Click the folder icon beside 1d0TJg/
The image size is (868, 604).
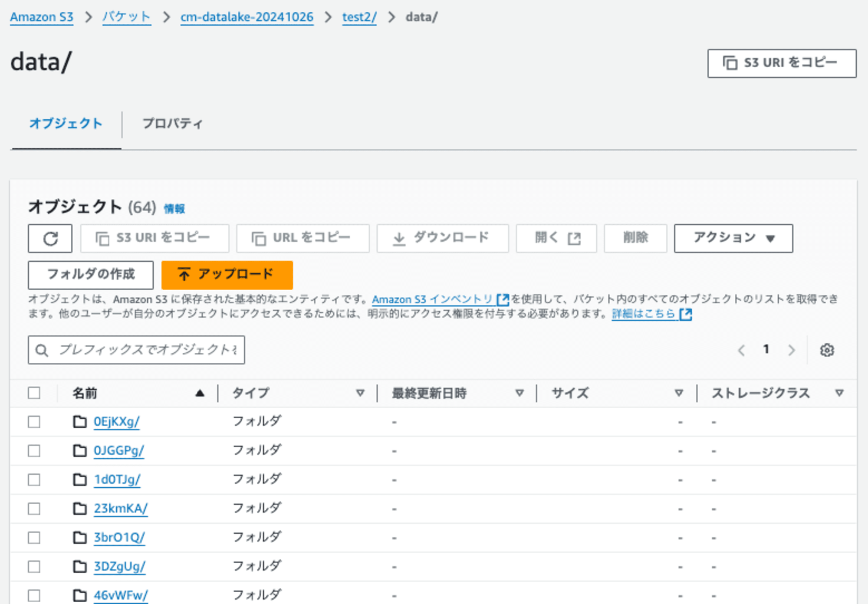click(79, 479)
